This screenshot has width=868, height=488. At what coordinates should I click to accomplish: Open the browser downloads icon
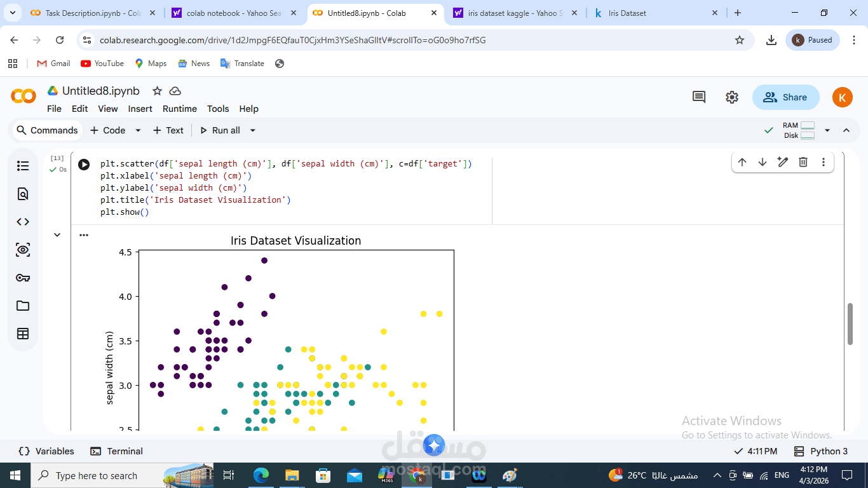click(x=771, y=40)
